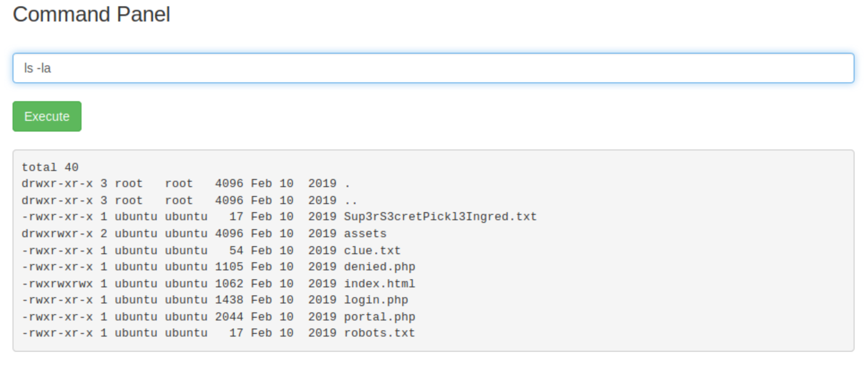Click the login.php filename
This screenshot has height=384, width=868.
376,300
